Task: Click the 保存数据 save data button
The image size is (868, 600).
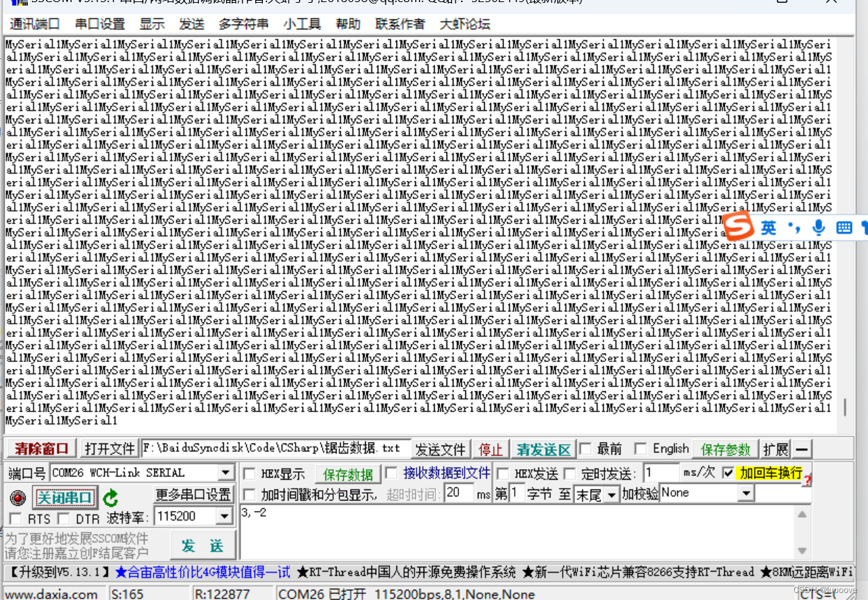Action: (348, 475)
